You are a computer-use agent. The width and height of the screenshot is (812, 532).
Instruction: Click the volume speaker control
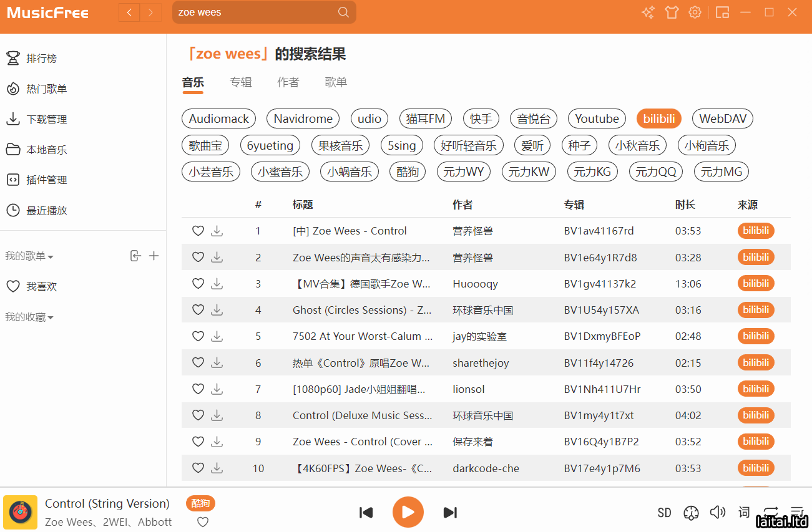tap(718, 512)
